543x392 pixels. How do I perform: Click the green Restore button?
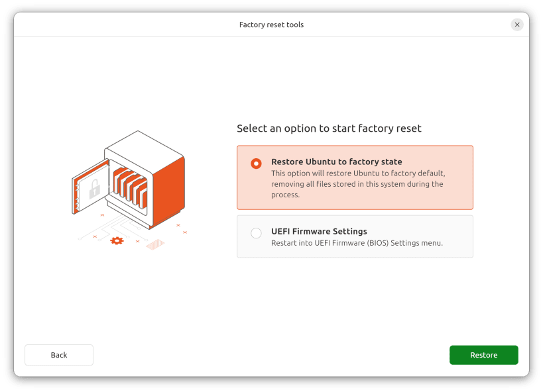coord(483,355)
